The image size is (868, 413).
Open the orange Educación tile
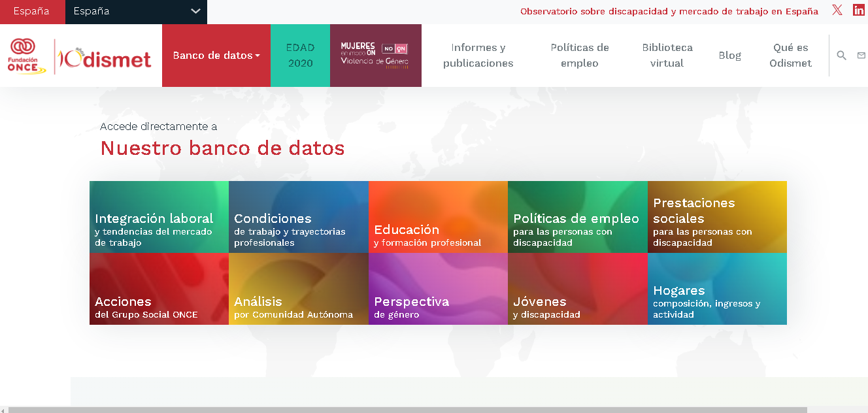click(437, 217)
